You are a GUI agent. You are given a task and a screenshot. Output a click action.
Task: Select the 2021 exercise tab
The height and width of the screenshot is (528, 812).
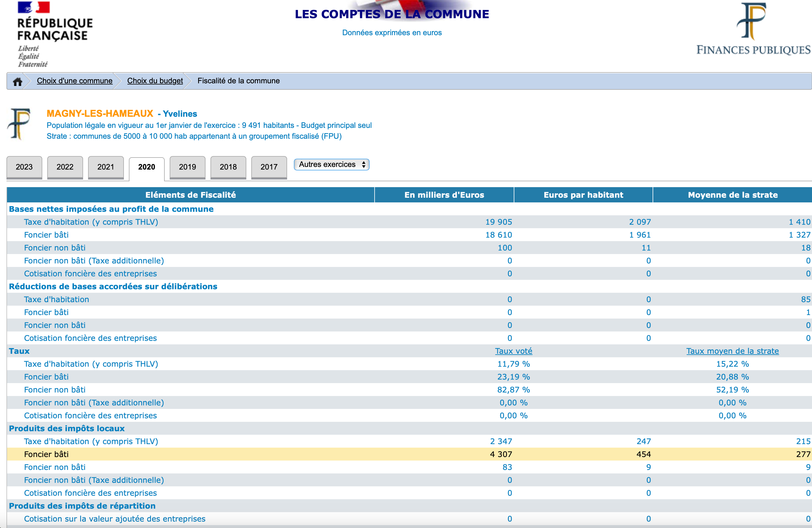pos(106,167)
